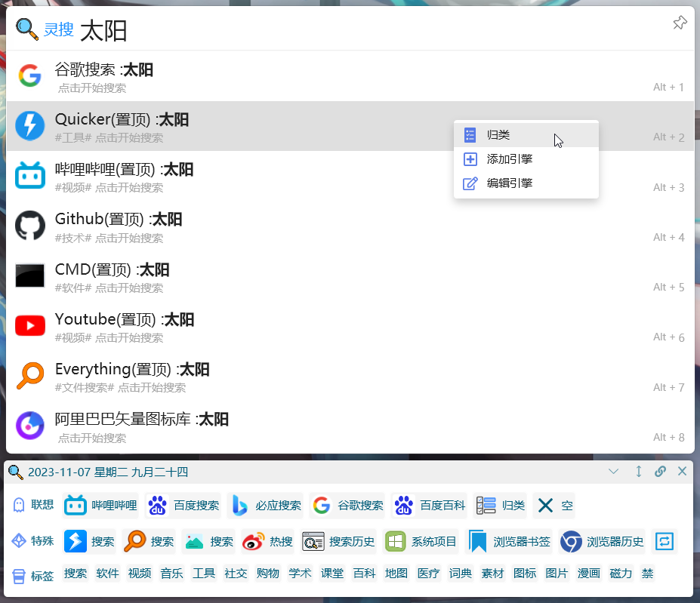
Task: Click the bilibili TV icon in results
Action: pyautogui.click(x=30, y=175)
